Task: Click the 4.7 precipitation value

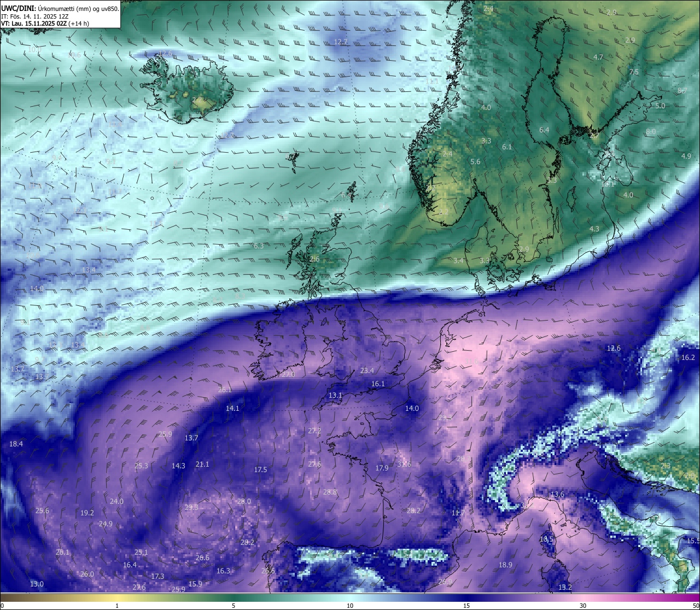Action: tap(598, 57)
